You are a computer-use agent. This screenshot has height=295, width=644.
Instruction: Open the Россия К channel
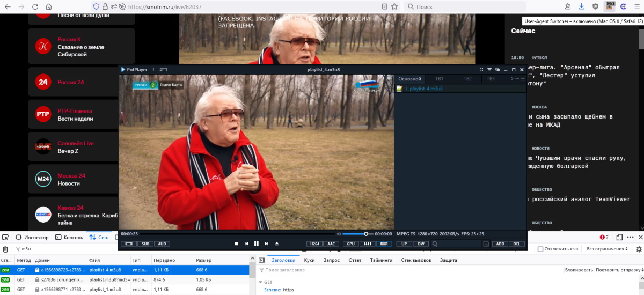click(81, 47)
